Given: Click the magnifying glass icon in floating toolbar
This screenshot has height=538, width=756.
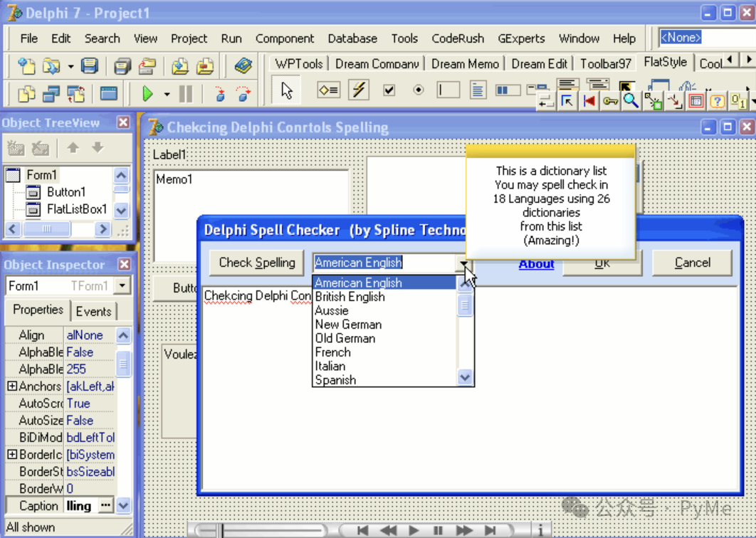Looking at the screenshot, I should (x=631, y=101).
